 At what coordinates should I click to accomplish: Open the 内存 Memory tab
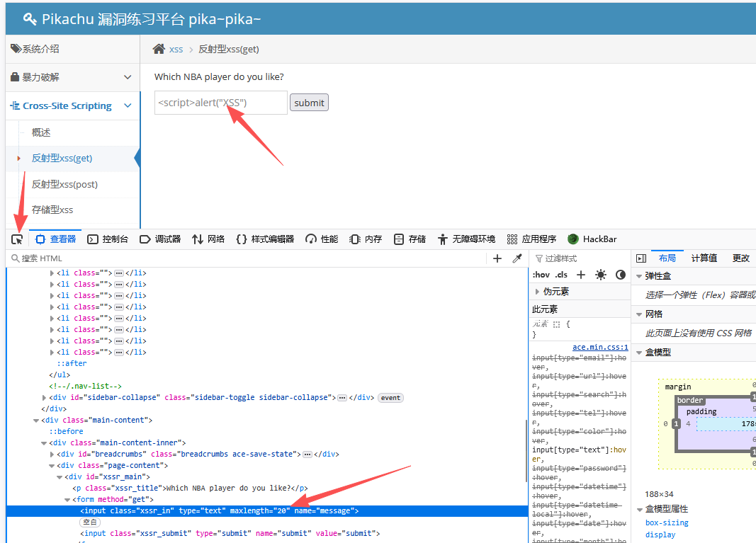[366, 239]
